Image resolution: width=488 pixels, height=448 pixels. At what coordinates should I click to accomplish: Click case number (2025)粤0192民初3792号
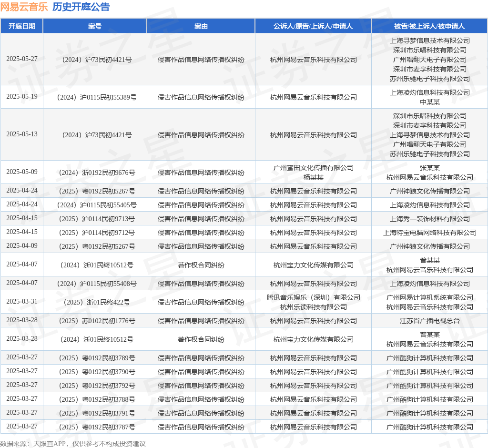97,386
